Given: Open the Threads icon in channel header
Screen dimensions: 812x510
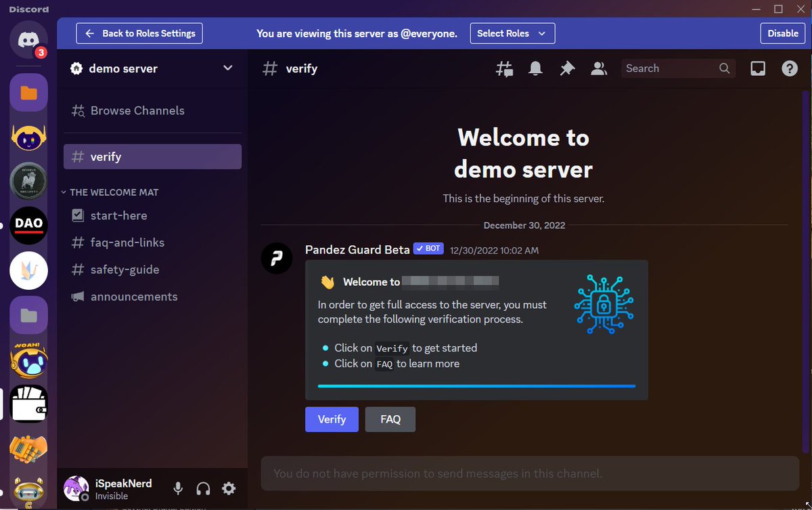Looking at the screenshot, I should 504,68.
